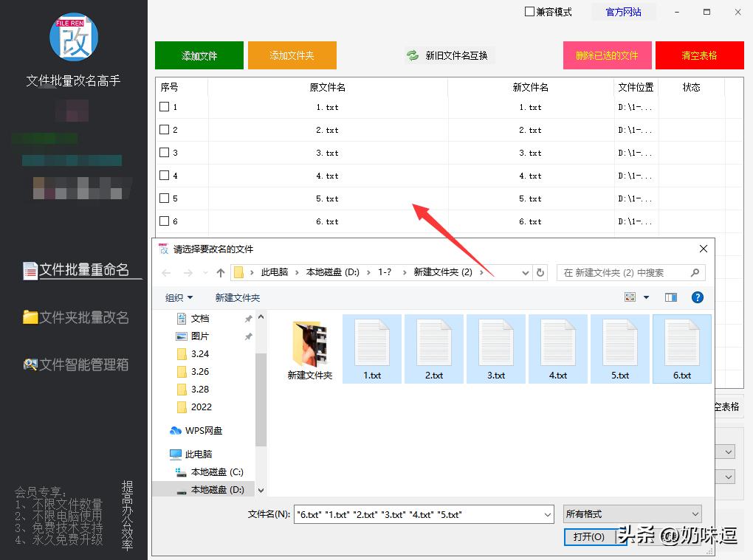
Task: Click the app logo with 改 character
Action: (74, 35)
